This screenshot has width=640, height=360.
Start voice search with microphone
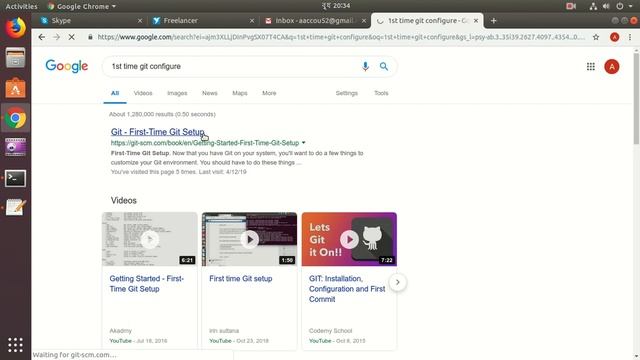[x=365, y=66]
